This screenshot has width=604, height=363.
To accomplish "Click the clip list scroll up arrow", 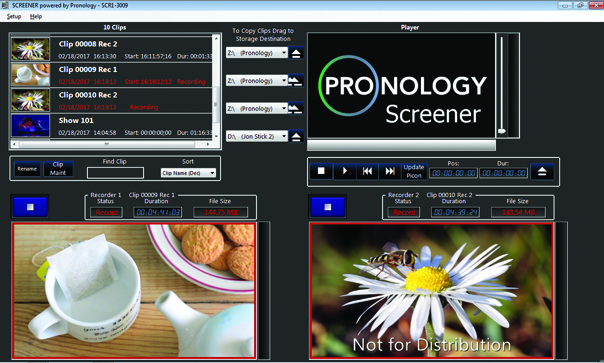I will [x=216, y=38].
